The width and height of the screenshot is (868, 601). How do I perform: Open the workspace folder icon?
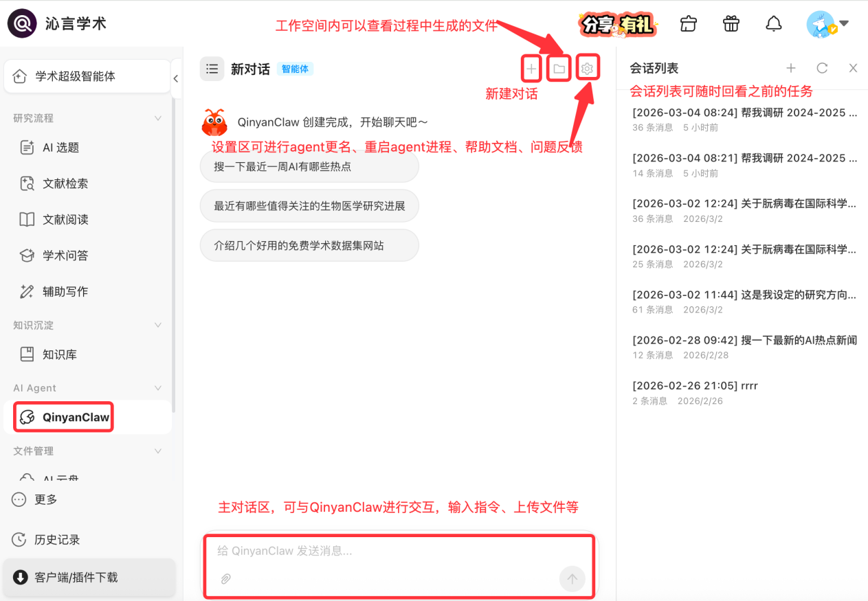(559, 69)
